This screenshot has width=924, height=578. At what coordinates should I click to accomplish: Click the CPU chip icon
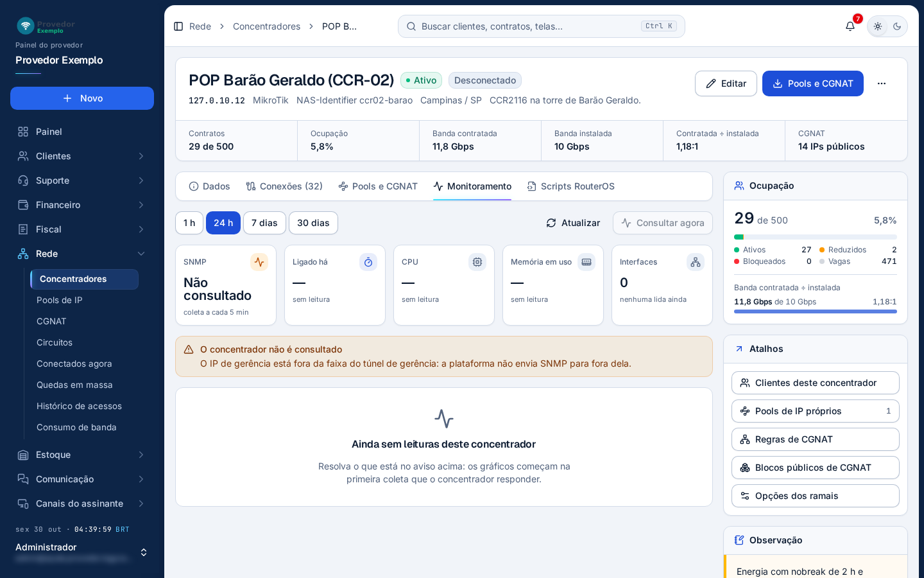(477, 262)
